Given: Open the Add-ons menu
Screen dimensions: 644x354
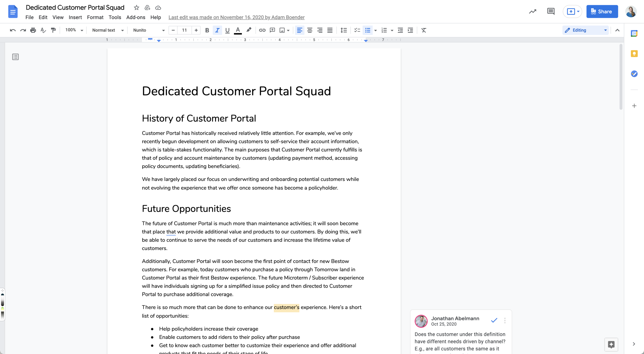Looking at the screenshot, I should click(x=135, y=17).
